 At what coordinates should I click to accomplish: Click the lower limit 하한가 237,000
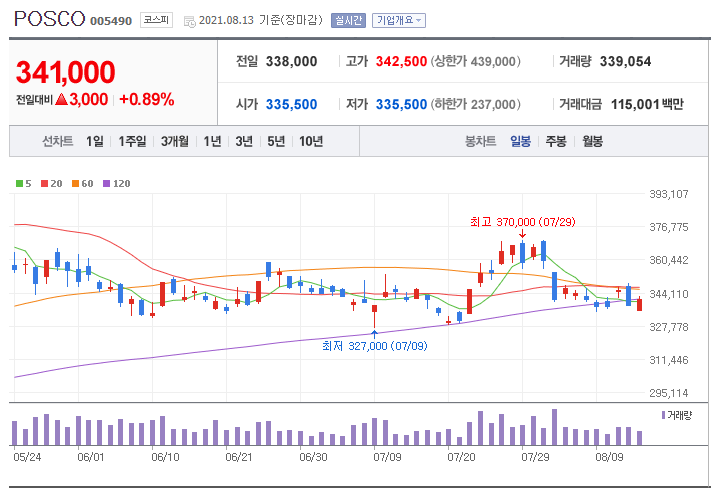475,105
